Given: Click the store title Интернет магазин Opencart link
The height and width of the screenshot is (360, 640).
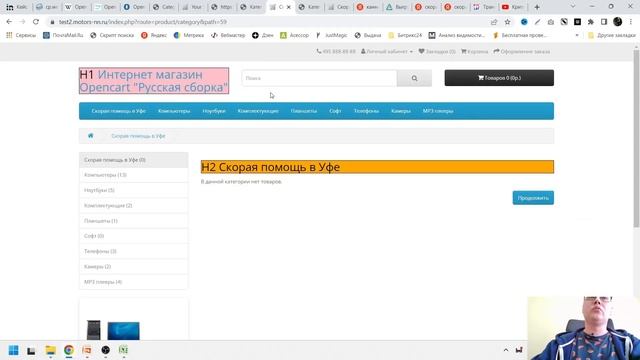Looking at the screenshot, I should coord(154,81).
